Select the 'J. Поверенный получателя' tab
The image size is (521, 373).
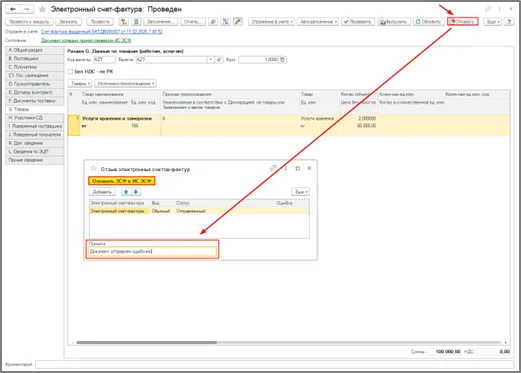click(x=35, y=135)
